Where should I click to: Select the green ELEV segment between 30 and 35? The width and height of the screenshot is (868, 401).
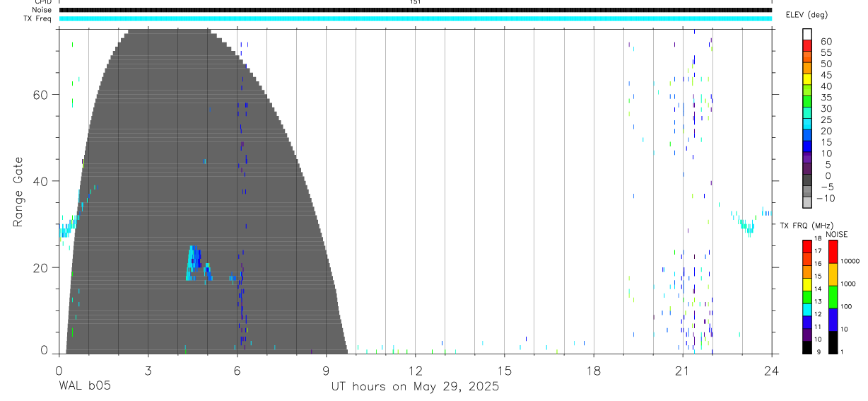(x=807, y=102)
